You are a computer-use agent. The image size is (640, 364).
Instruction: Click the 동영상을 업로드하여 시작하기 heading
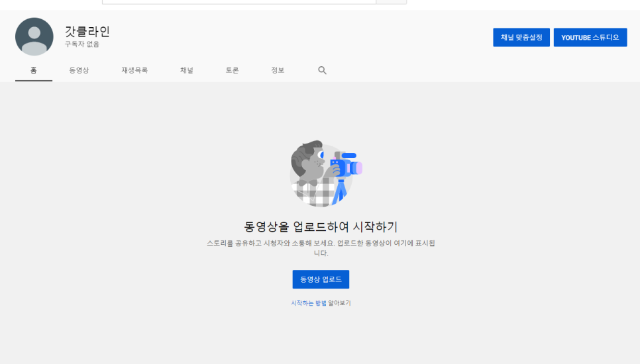pos(321,226)
